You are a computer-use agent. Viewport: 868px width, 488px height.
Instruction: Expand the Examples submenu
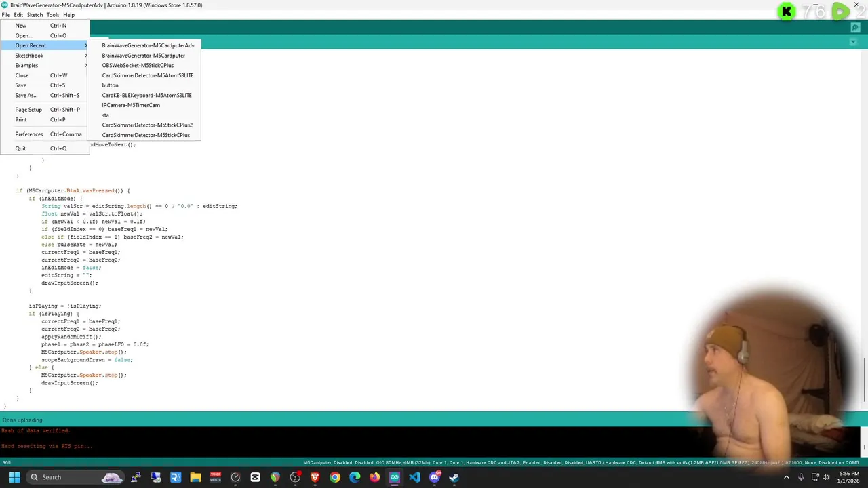(x=45, y=66)
